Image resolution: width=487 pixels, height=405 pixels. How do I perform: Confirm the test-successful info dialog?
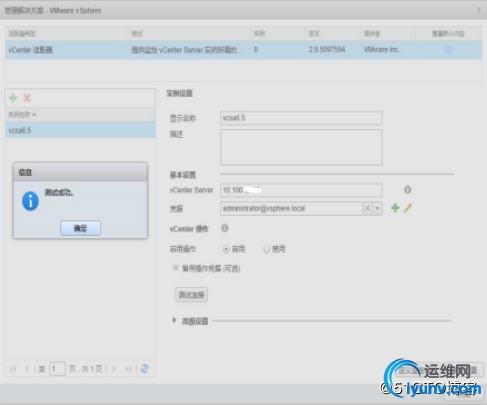tap(80, 228)
